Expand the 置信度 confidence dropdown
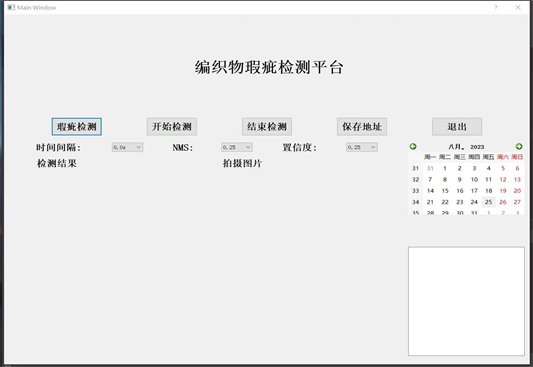The image size is (533, 367). pyautogui.click(x=362, y=147)
